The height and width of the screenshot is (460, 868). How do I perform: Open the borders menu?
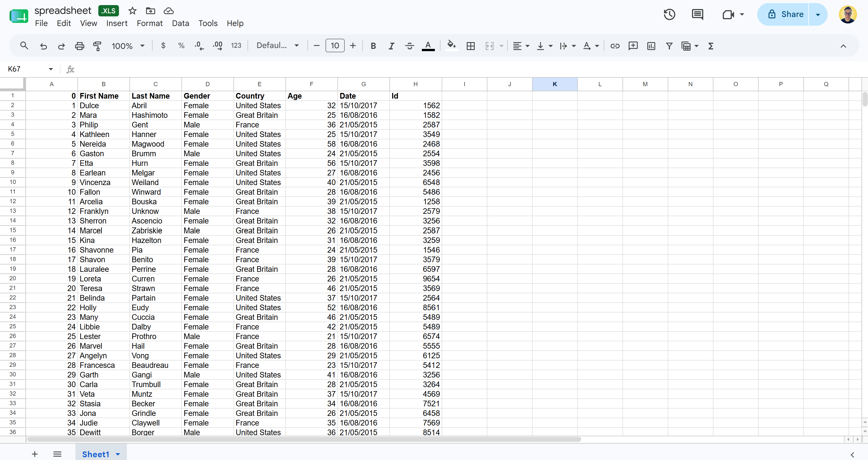pos(471,46)
